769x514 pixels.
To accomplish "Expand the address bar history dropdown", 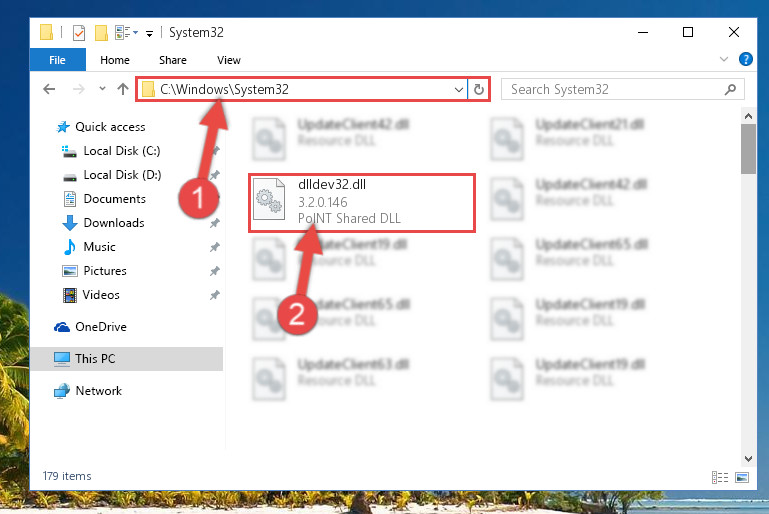I will tap(459, 90).
